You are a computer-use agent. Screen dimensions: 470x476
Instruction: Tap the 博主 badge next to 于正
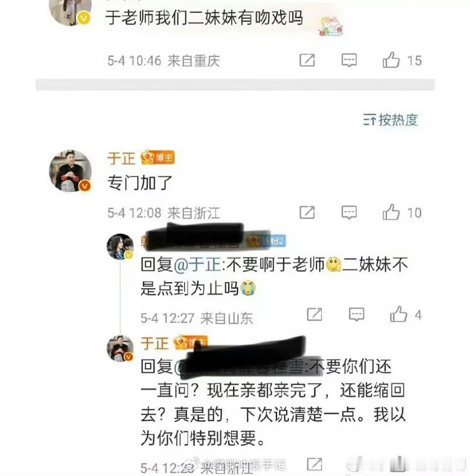158,158
